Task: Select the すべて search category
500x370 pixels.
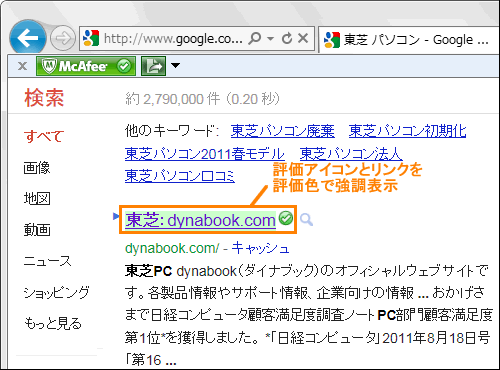Action: (44, 136)
